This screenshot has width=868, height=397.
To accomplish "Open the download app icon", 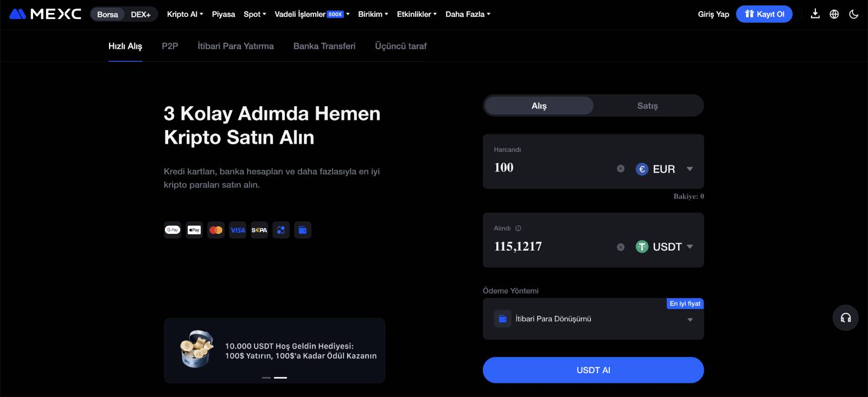I will (x=815, y=14).
